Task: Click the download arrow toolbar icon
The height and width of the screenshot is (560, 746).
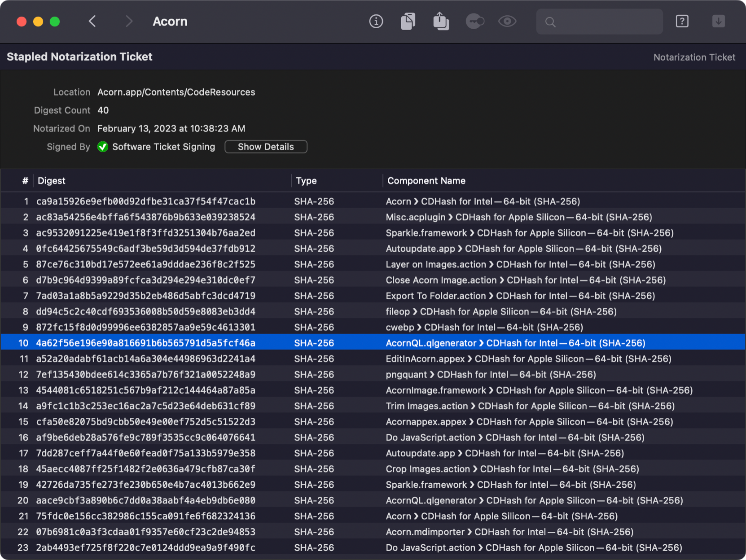Action: (718, 22)
